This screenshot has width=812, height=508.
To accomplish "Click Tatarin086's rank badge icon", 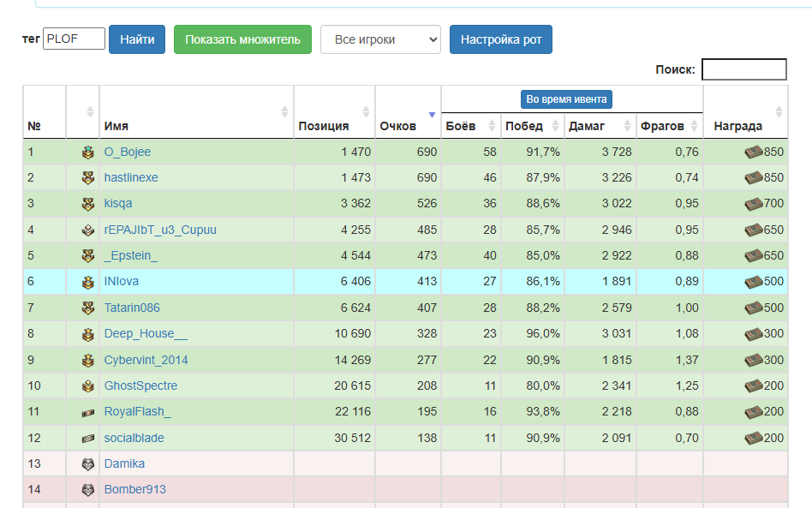I will click(x=88, y=308).
